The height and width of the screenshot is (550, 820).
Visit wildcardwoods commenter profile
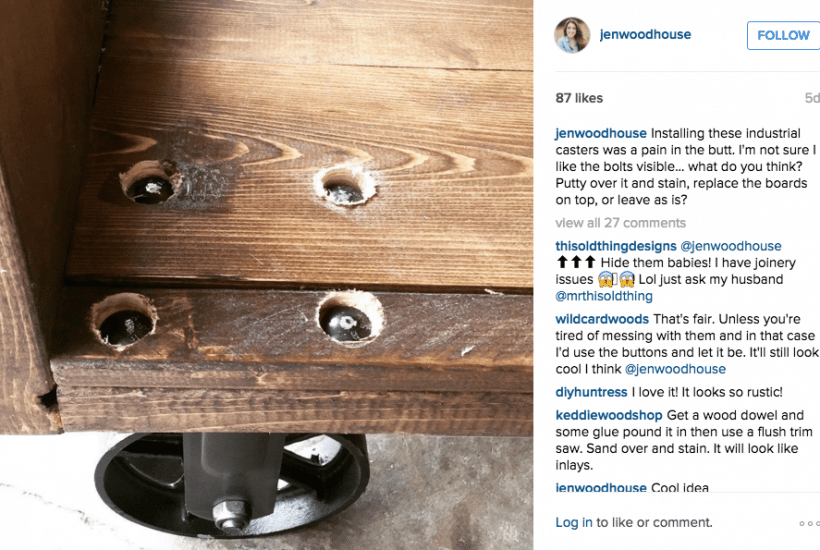tap(602, 319)
